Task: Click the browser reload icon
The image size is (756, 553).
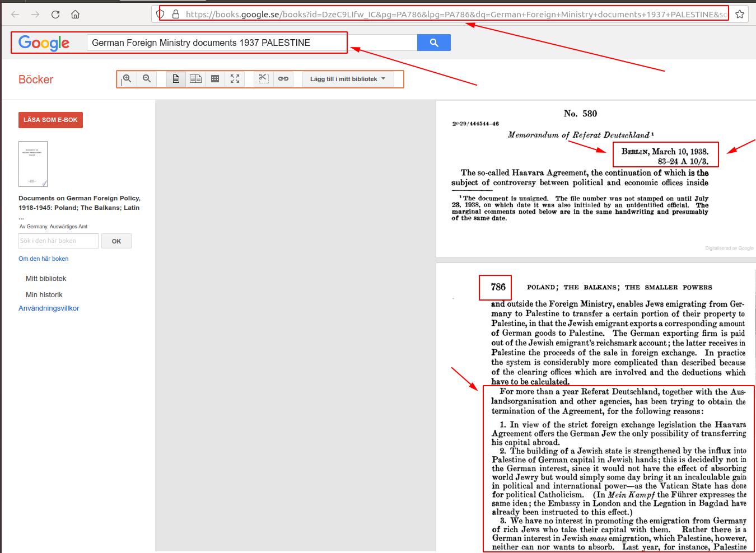Action: coord(55,15)
